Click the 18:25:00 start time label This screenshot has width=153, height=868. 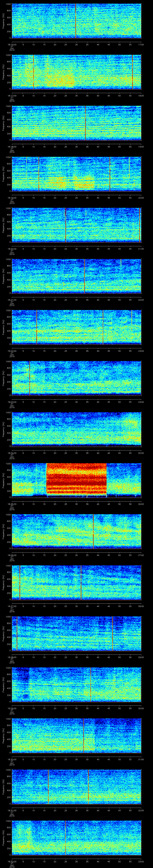click(x=12, y=504)
